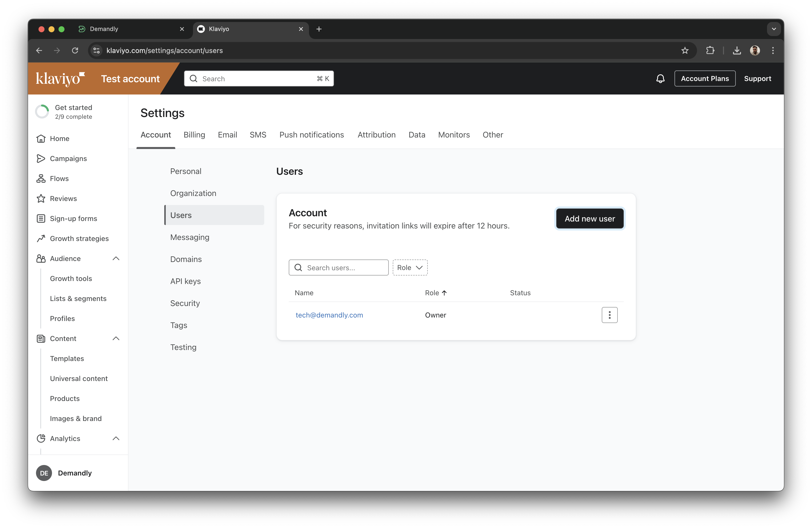This screenshot has width=812, height=528.
Task: Open the Role filter dropdown
Action: [x=410, y=267]
